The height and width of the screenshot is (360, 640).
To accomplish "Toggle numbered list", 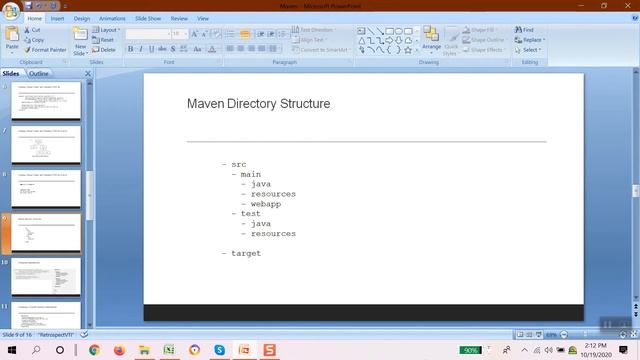I will [x=245, y=34].
